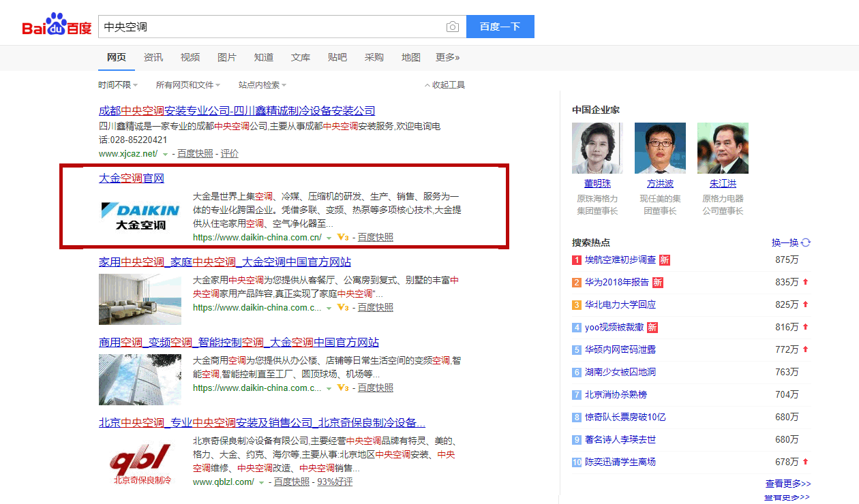This screenshot has height=504, width=859.
Task: Click the Baidu logo
Action: pos(57,25)
